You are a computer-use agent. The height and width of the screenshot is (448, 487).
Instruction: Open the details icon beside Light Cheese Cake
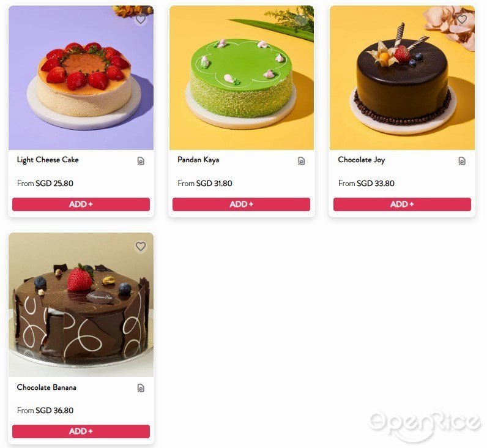[x=141, y=161]
